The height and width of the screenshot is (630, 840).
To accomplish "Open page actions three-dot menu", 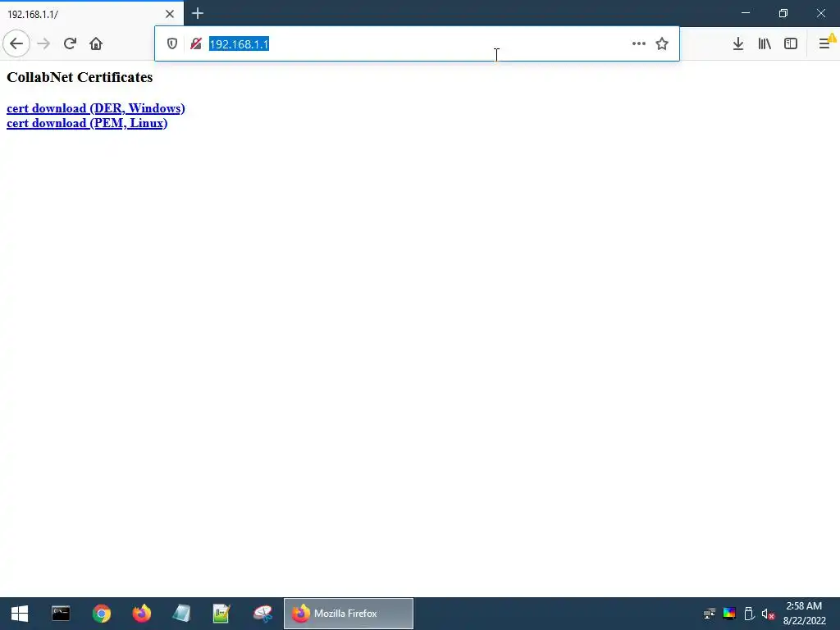I will [638, 44].
